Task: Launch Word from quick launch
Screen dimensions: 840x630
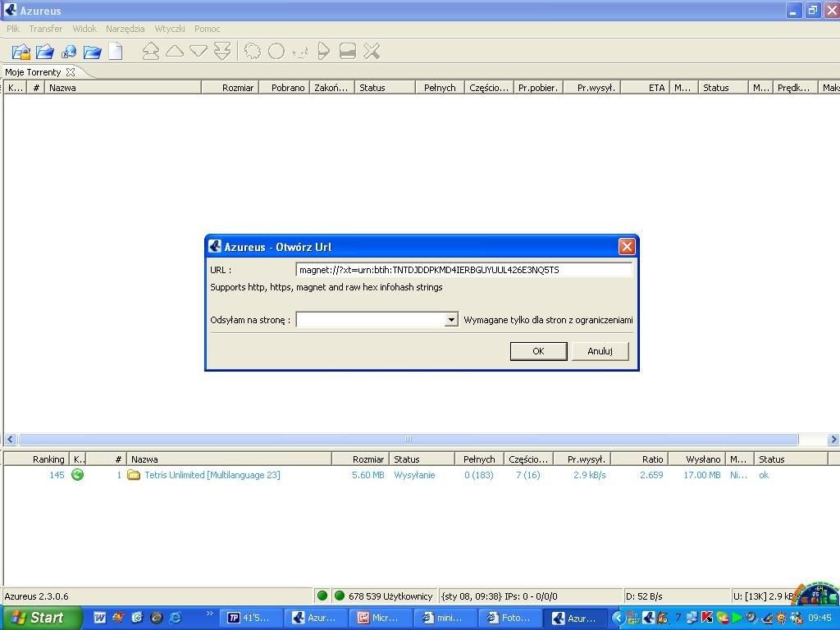Action: pyautogui.click(x=99, y=618)
